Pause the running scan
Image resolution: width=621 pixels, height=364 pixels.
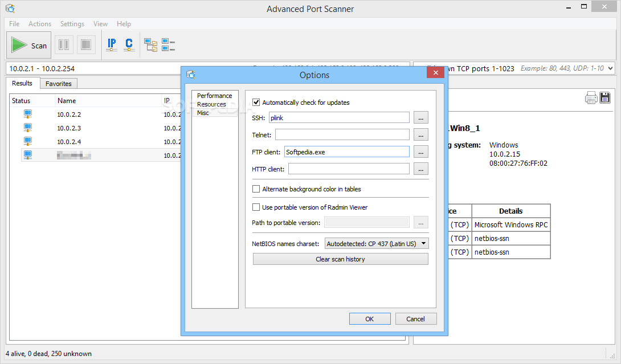[x=64, y=44]
